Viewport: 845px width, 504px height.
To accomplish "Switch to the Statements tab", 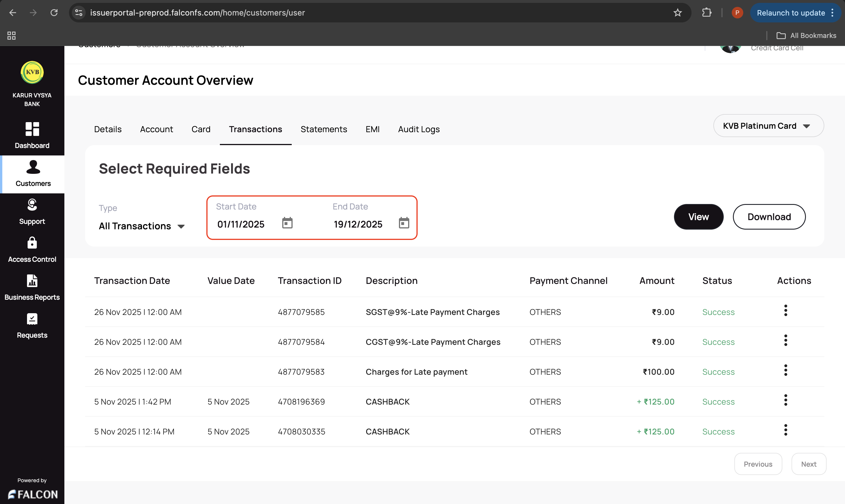I will [x=324, y=129].
